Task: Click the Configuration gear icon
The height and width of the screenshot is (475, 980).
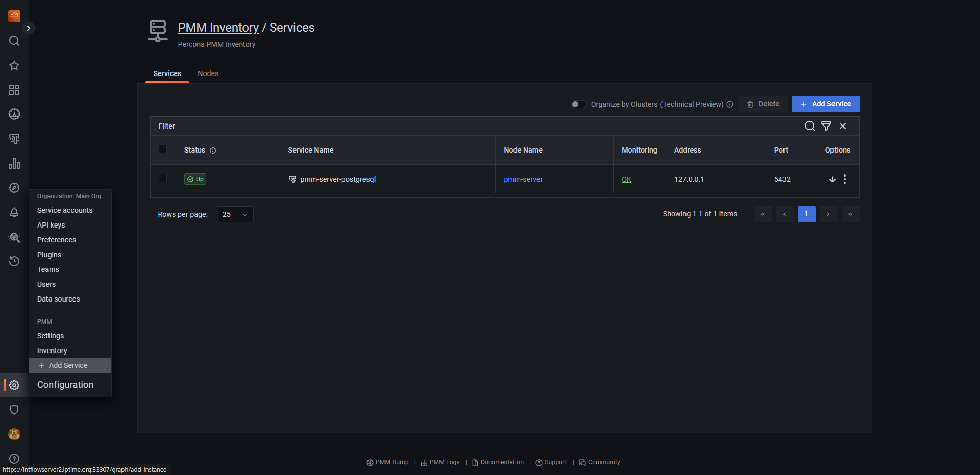Action: click(x=14, y=385)
